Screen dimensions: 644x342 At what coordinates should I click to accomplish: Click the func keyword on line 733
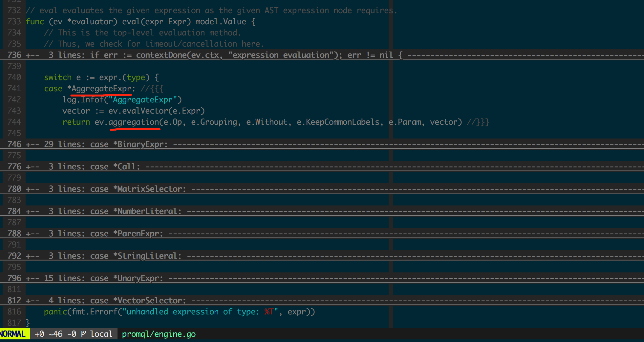[x=35, y=22]
